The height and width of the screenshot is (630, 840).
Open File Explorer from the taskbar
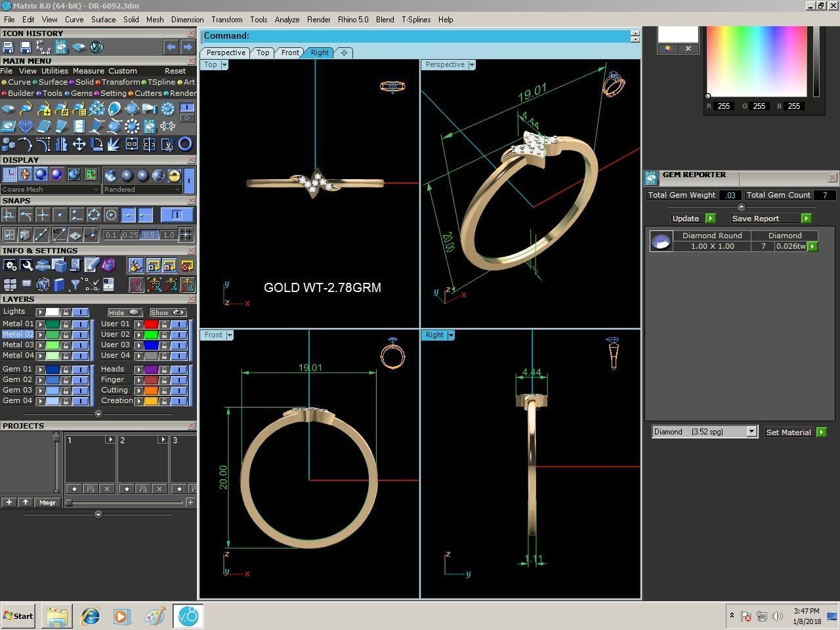[x=57, y=616]
